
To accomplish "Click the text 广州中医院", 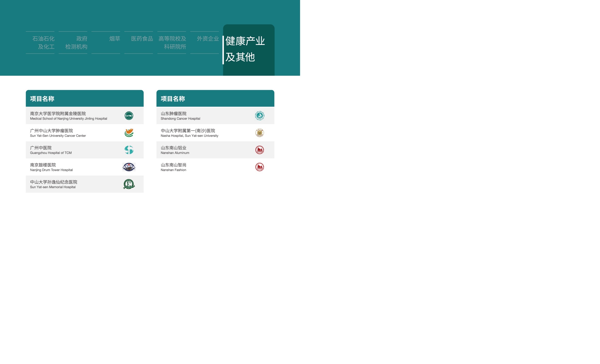I will [41, 148].
